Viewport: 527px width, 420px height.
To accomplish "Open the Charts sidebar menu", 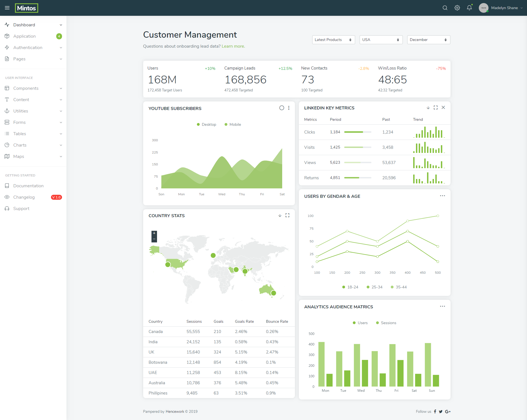I will (x=33, y=145).
